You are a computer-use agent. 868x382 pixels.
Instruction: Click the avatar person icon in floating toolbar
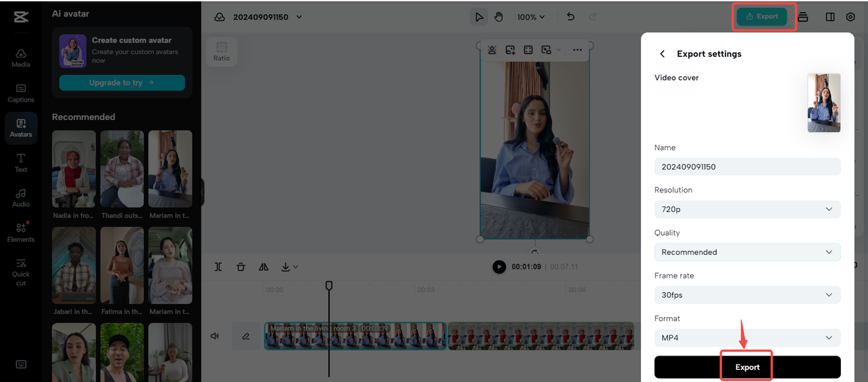[492, 49]
